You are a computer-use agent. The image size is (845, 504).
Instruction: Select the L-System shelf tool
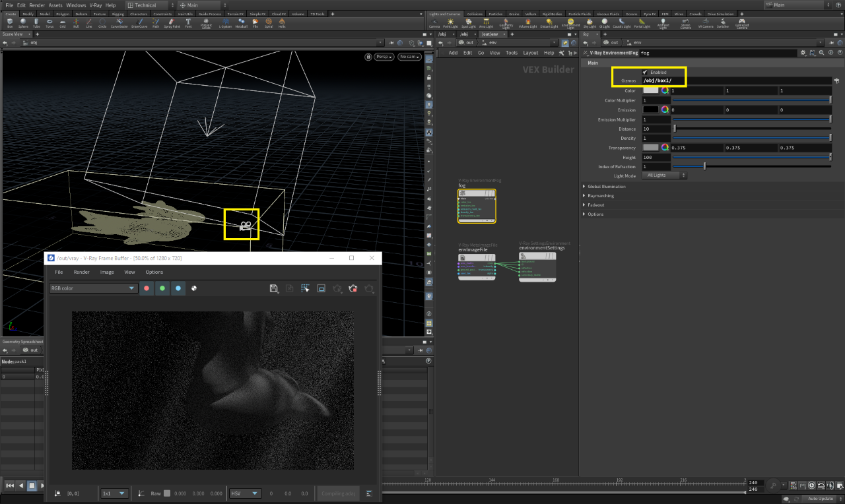coord(225,23)
